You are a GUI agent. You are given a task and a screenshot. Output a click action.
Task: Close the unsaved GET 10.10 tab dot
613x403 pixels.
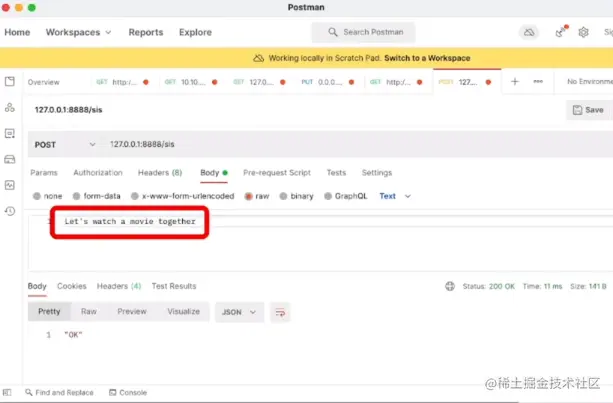[x=215, y=82]
